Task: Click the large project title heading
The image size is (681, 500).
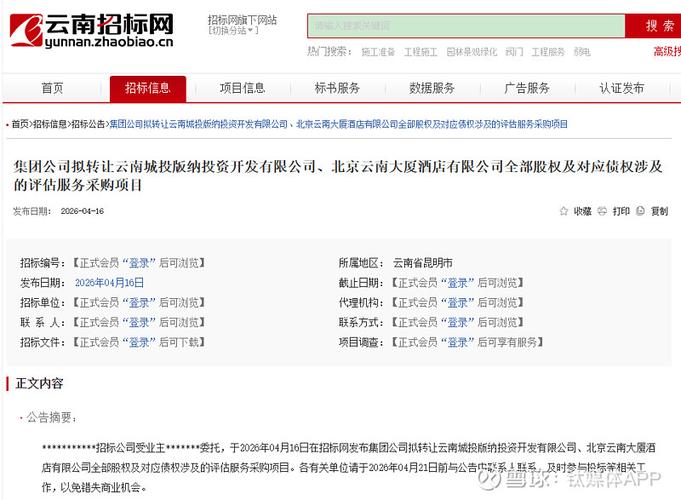Action: click(x=337, y=175)
